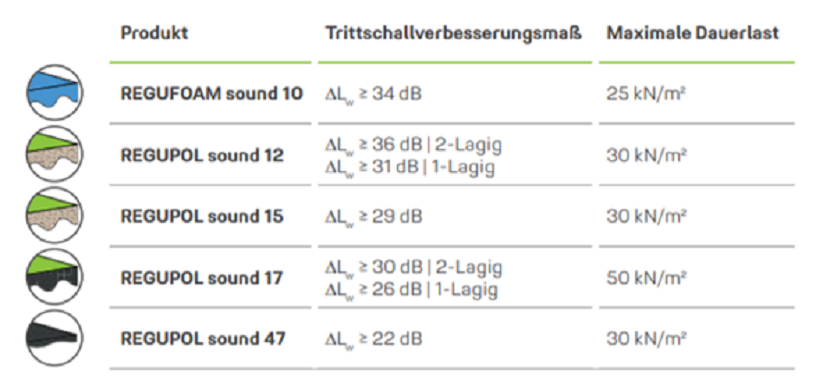This screenshot has width=830, height=388.
Task: Open the REGUPOL sound 12 product name
Action: click(x=202, y=155)
